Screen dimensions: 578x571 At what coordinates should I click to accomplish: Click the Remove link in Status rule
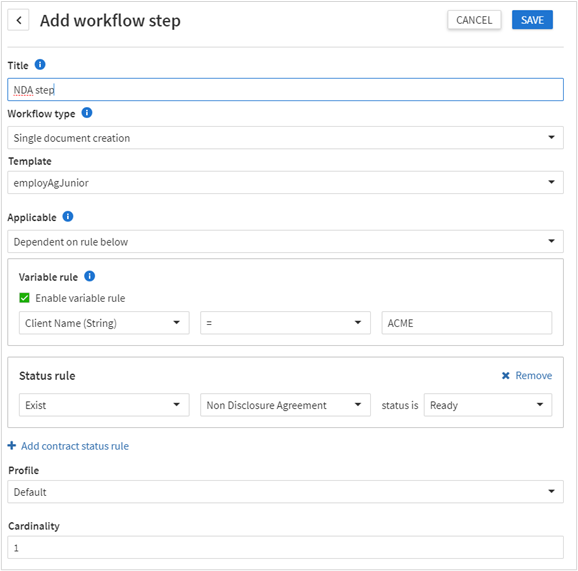pyautogui.click(x=533, y=376)
